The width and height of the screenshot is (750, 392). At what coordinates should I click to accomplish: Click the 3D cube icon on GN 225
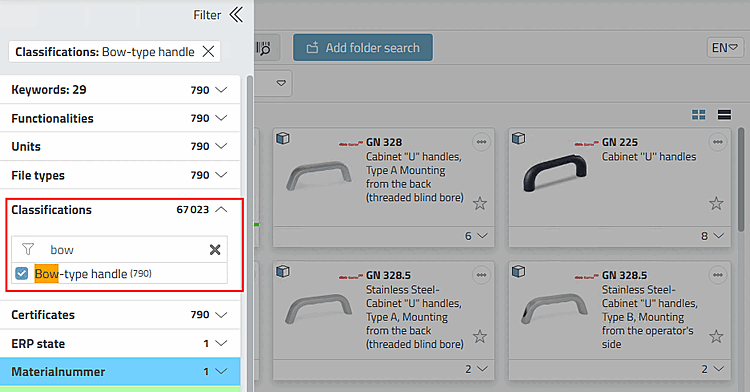click(x=518, y=139)
